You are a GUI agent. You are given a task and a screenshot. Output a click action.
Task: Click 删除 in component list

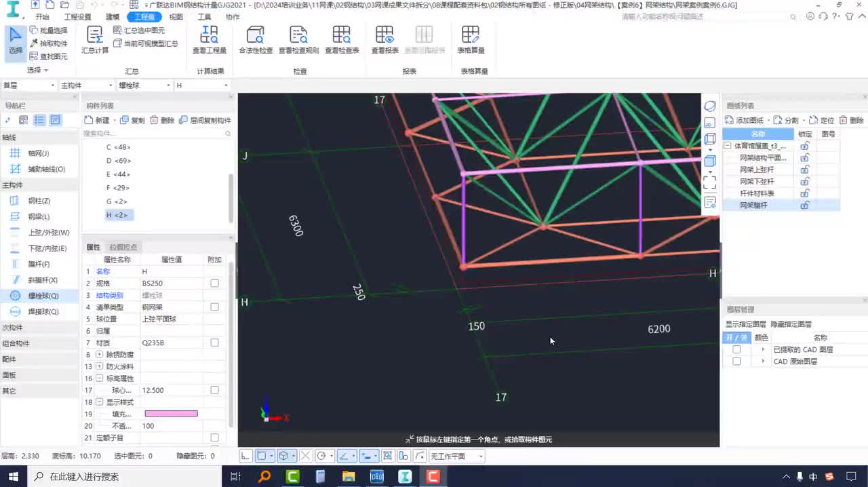click(162, 120)
